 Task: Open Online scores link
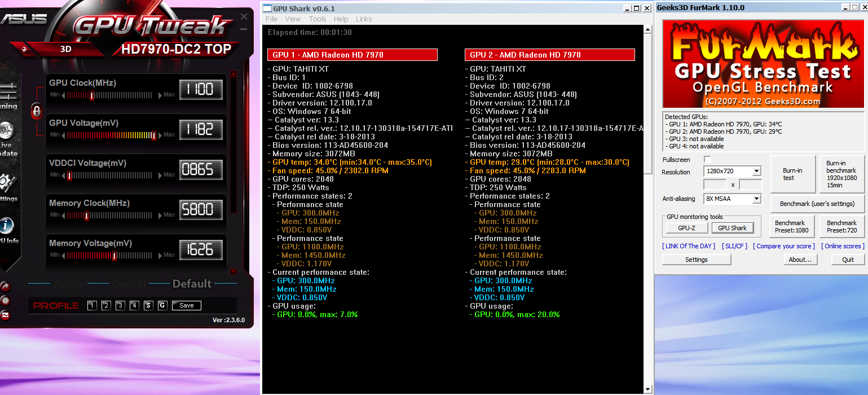[x=841, y=246]
